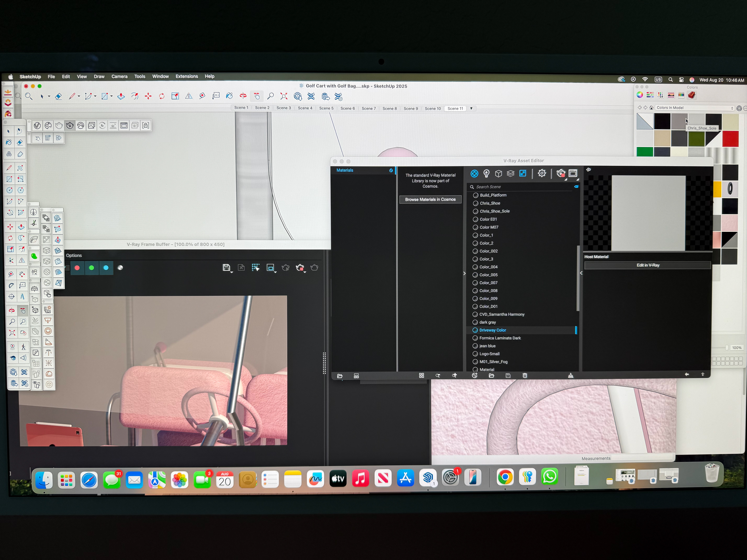
Task: Open the Extensions menu
Action: [x=187, y=76]
